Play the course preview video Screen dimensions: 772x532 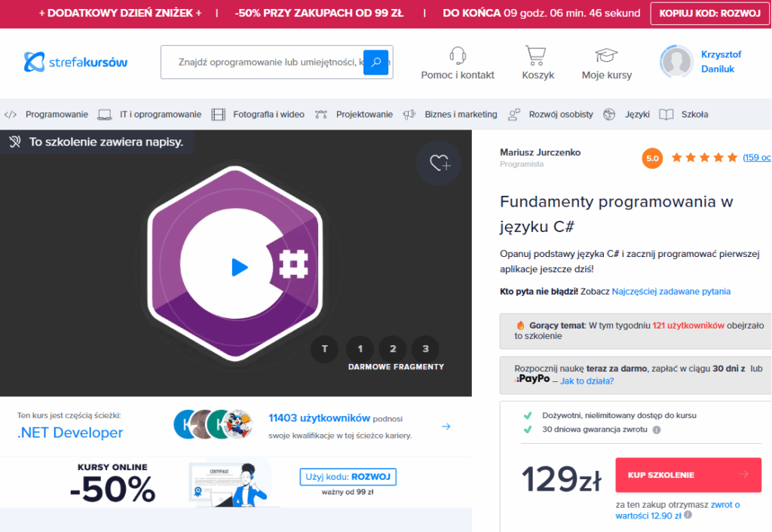pyautogui.click(x=239, y=267)
